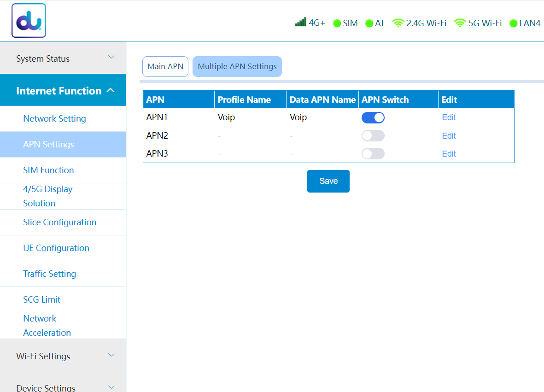Edit the APN1 Voip profile
Screen dimensions: 544x392
[x=449, y=117]
